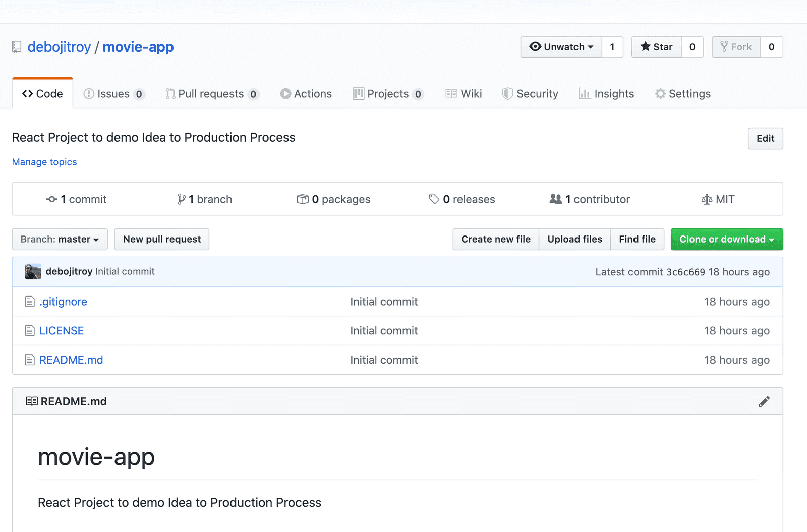The width and height of the screenshot is (807, 532).
Task: Click the star icon to star movie-app
Action: coord(646,47)
